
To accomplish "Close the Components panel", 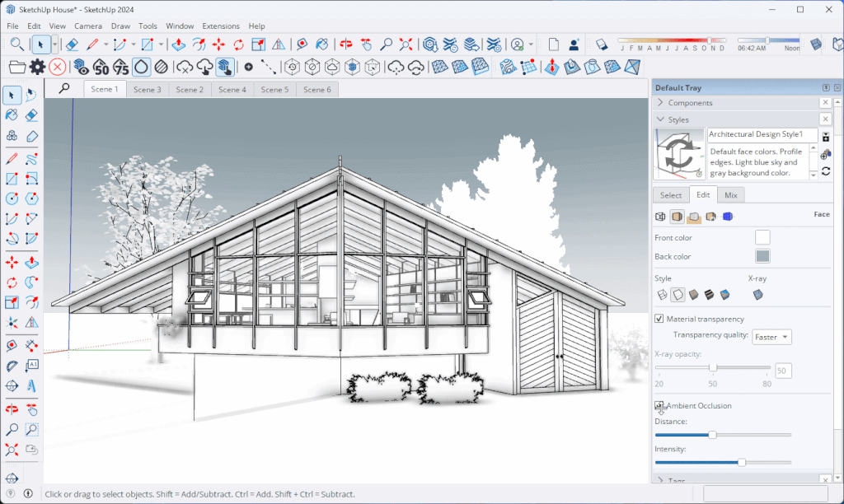I will 826,102.
